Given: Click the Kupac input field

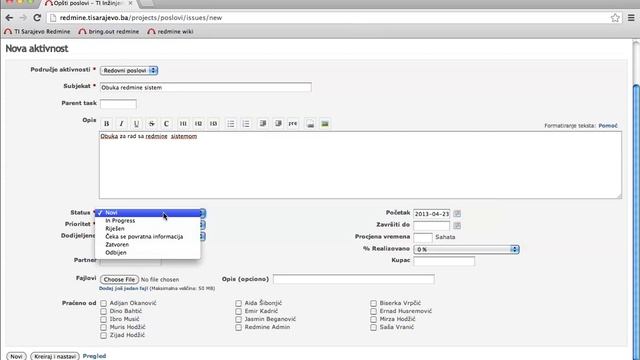Looking at the screenshot, I should (444, 261).
